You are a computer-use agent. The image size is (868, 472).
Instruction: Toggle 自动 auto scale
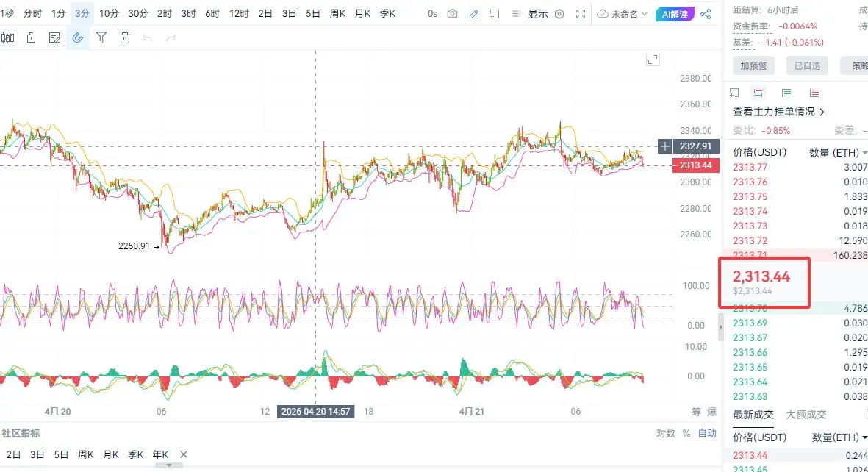pyautogui.click(x=707, y=433)
